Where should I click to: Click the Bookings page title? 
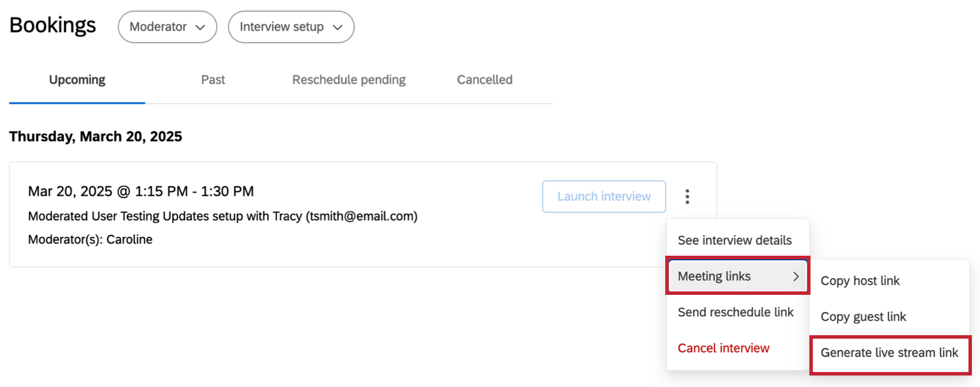[x=52, y=25]
